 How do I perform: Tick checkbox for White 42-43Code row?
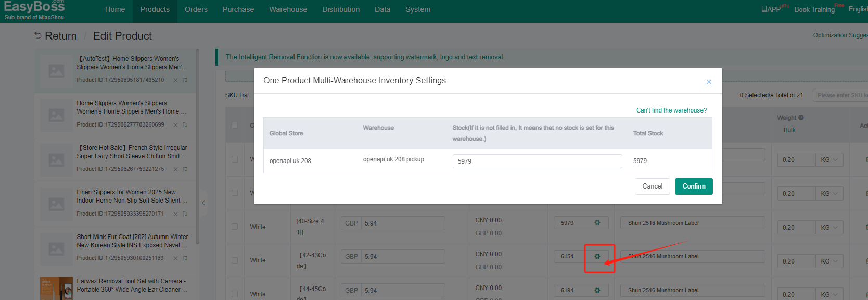[235, 260]
